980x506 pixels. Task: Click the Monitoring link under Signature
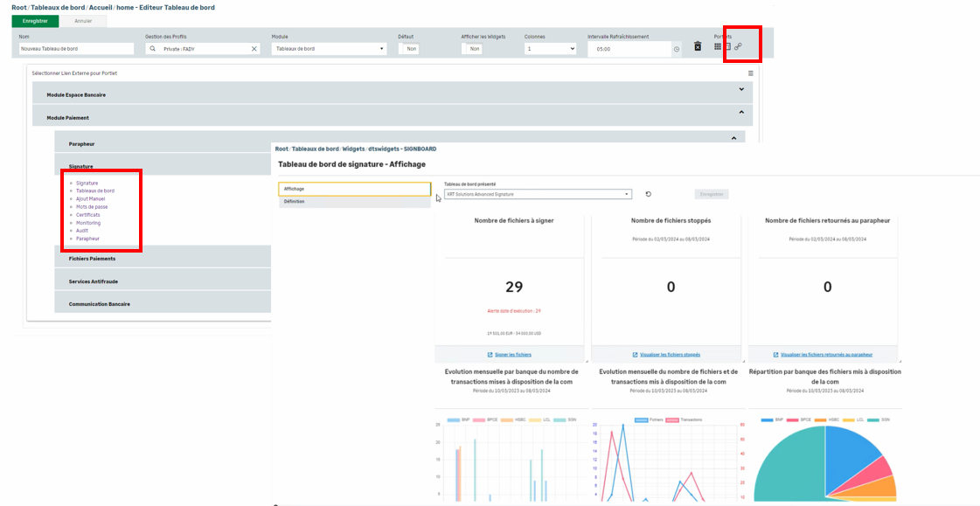point(88,223)
